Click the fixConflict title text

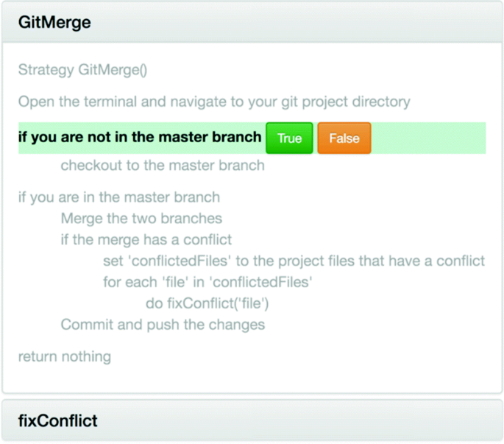click(x=57, y=421)
